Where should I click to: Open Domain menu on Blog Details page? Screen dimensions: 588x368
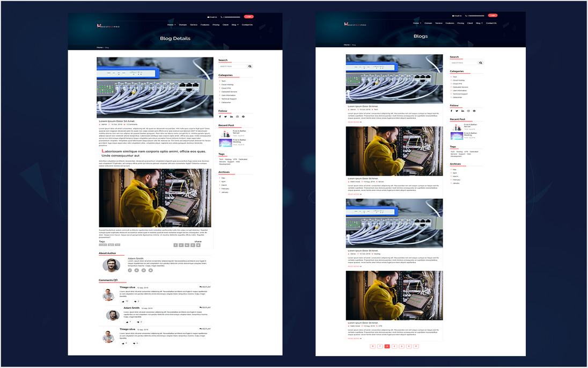[183, 25]
